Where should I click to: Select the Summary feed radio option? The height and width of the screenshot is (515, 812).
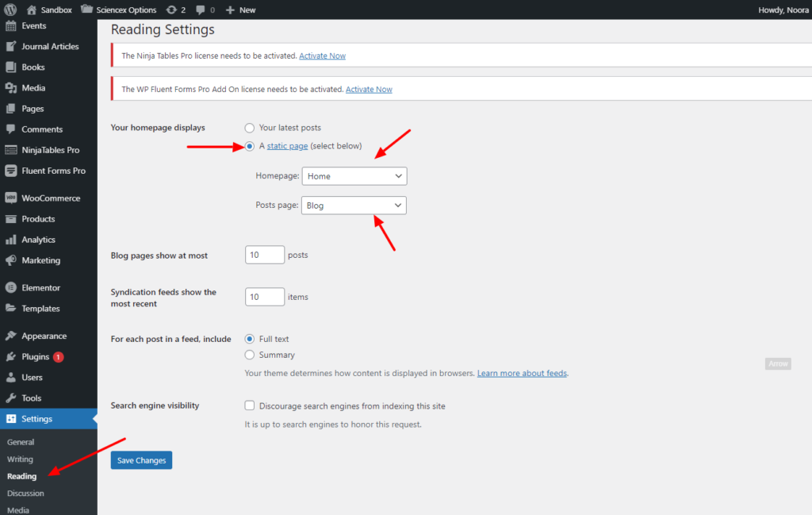250,355
